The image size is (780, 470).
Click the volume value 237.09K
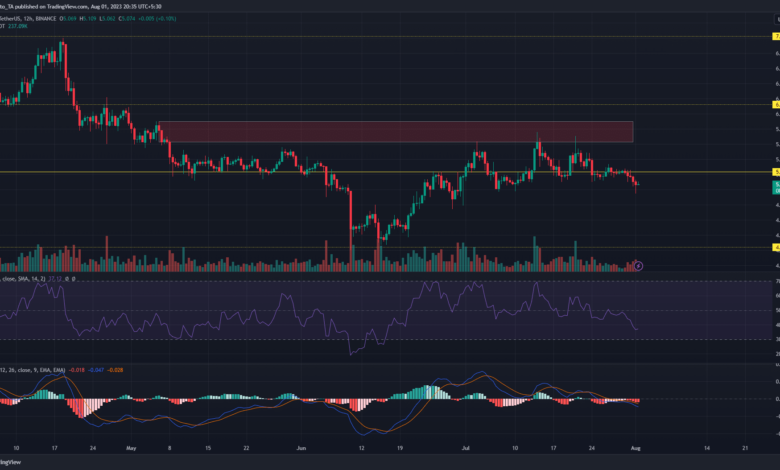click(x=19, y=27)
